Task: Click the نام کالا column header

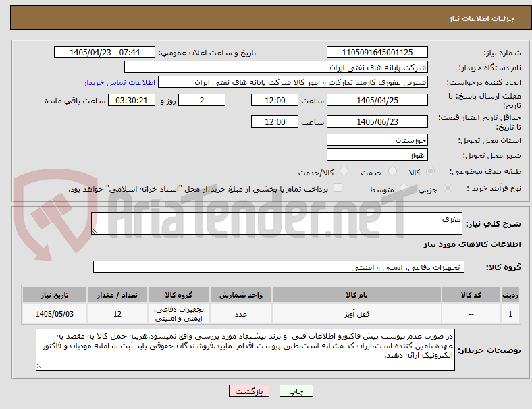Action: pos(356,295)
